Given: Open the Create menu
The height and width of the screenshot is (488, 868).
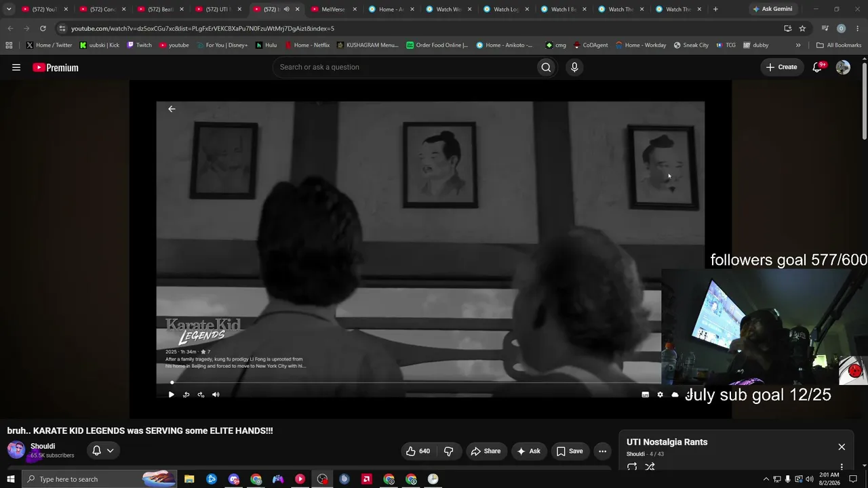Looking at the screenshot, I should tap(781, 67).
